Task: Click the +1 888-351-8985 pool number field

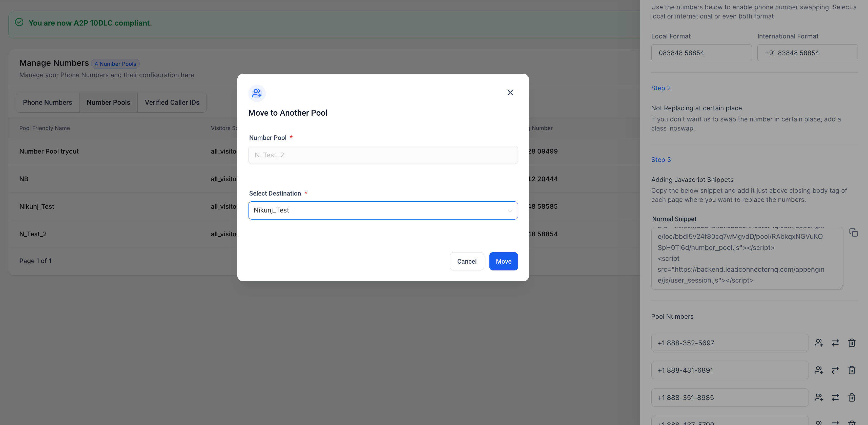Action: pos(730,397)
